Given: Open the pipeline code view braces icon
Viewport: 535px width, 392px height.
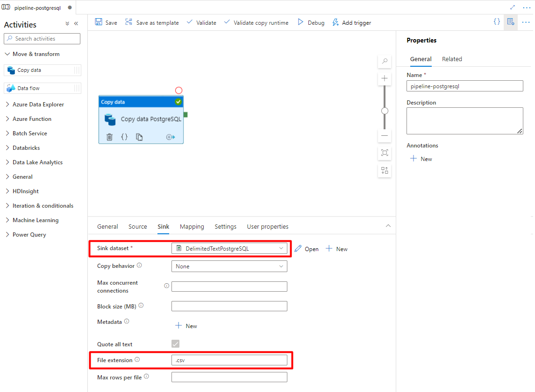Looking at the screenshot, I should (497, 22).
